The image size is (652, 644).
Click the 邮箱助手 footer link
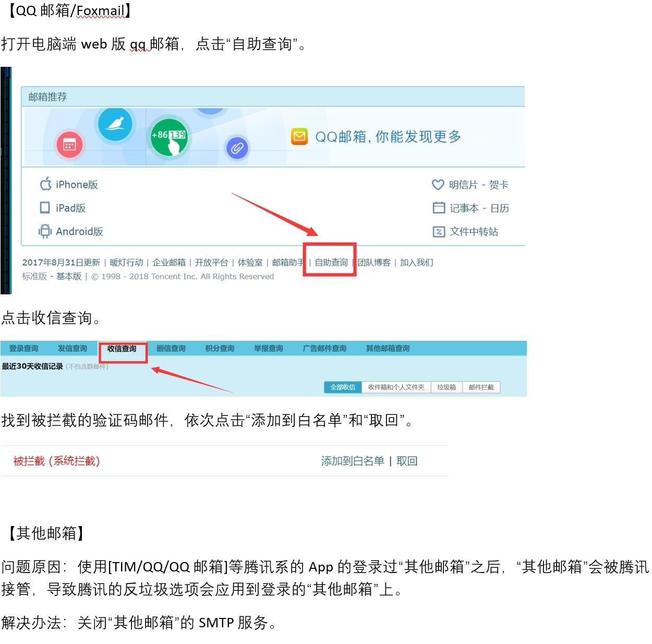click(288, 262)
